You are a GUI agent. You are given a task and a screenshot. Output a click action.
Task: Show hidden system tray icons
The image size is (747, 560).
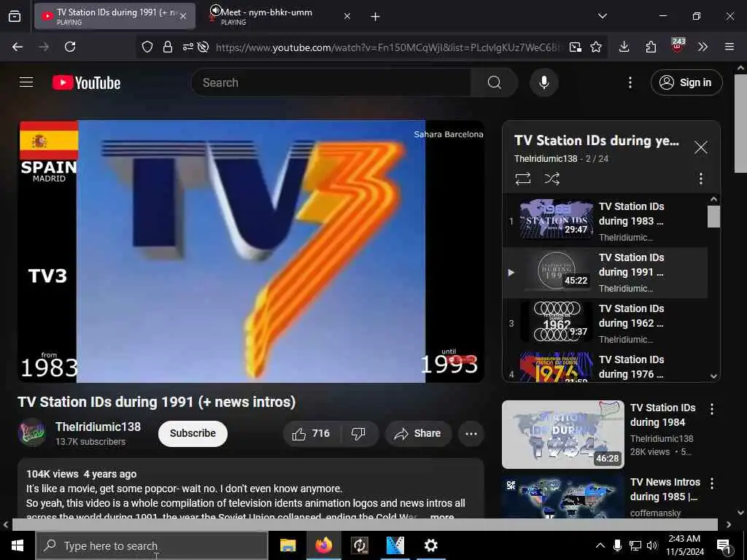[x=600, y=545]
